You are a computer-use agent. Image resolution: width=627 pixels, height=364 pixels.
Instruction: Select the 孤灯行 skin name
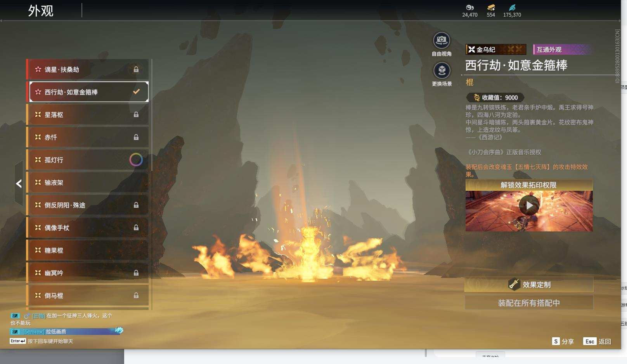[54, 160]
